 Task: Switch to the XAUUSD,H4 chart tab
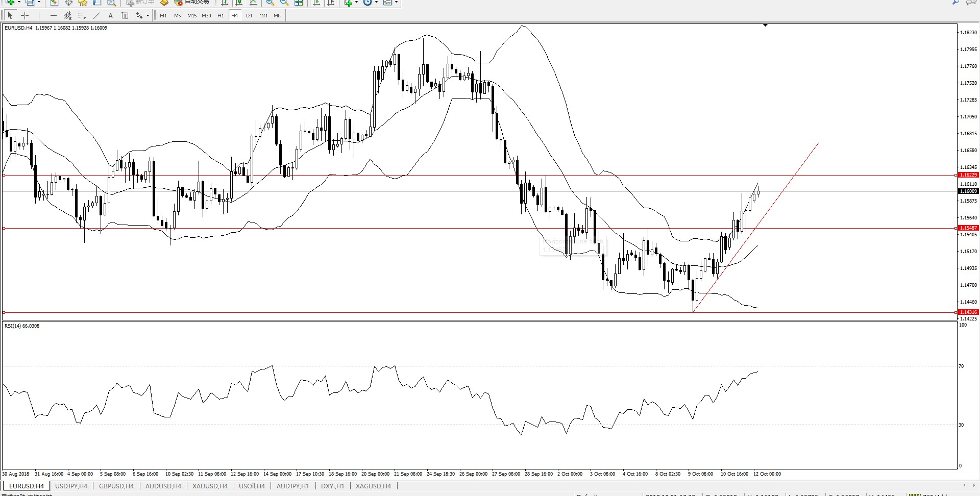(210, 486)
